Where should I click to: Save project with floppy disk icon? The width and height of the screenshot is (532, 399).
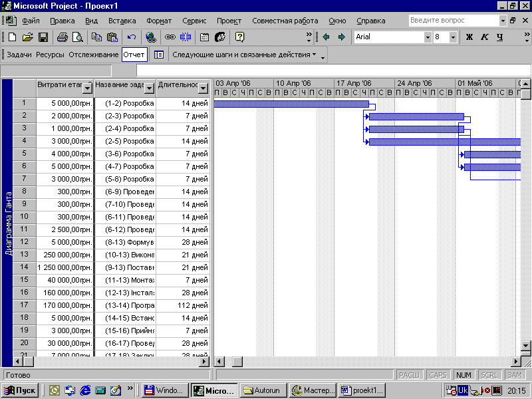pos(43,37)
